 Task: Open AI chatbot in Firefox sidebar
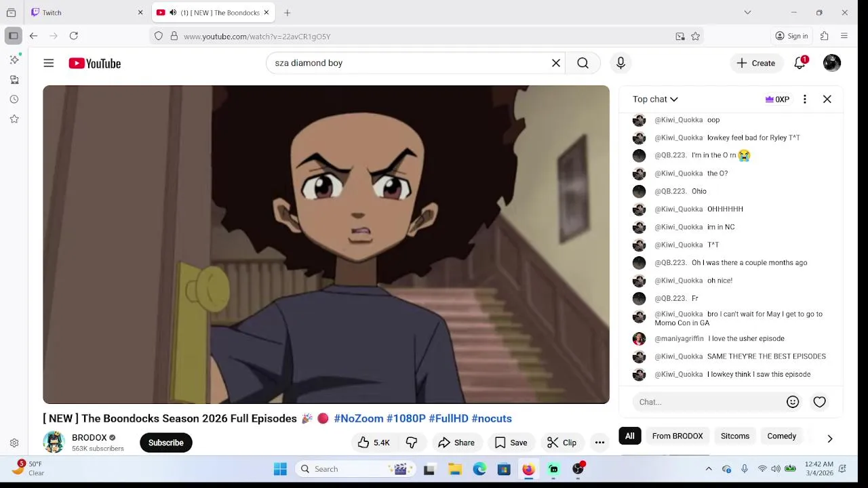coord(14,60)
